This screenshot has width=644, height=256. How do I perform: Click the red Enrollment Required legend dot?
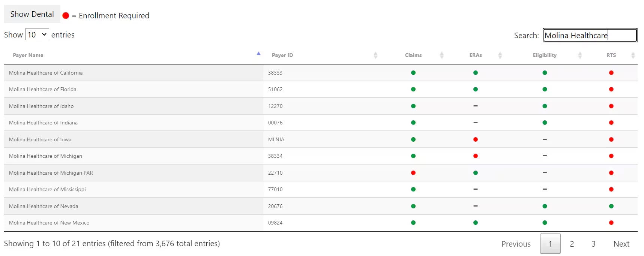pos(66,15)
